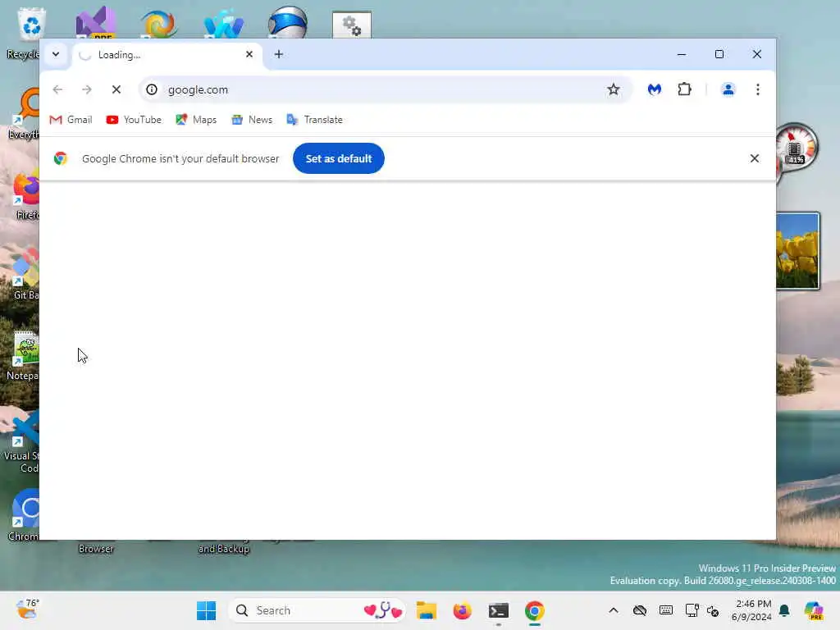The image size is (840, 630).
Task: Open the Chrome three-dot menu
Action: (757, 89)
